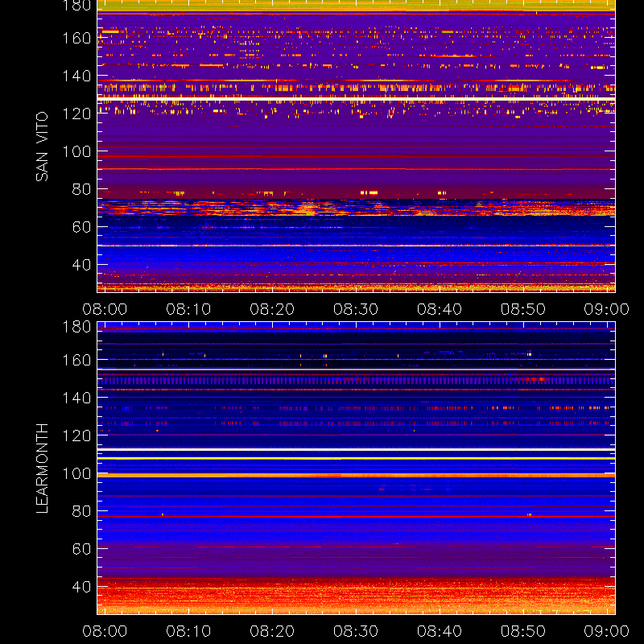Select the 120 tick label on LEARMONTH axis

pos(76,436)
